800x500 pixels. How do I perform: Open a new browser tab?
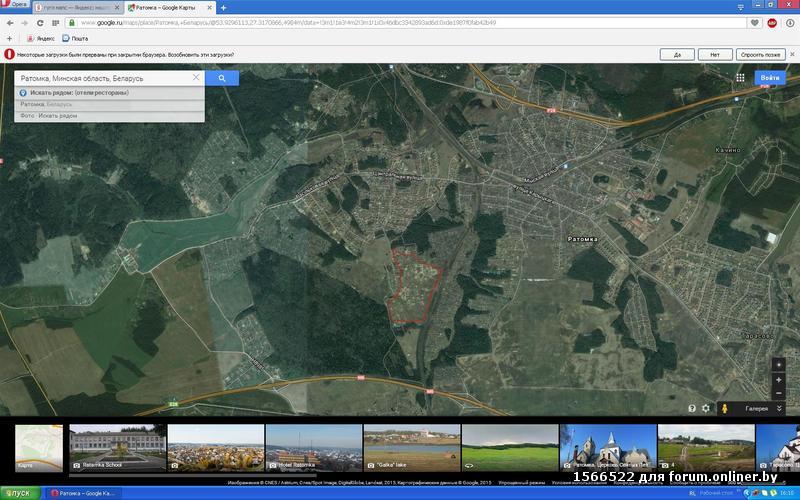point(223,7)
